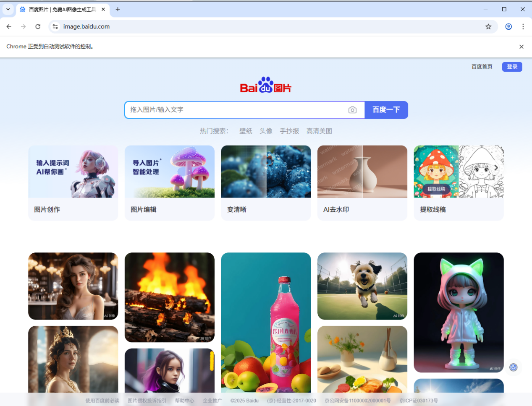Open 企业推广 footer link
The width and height of the screenshot is (532, 406).
(x=212, y=401)
